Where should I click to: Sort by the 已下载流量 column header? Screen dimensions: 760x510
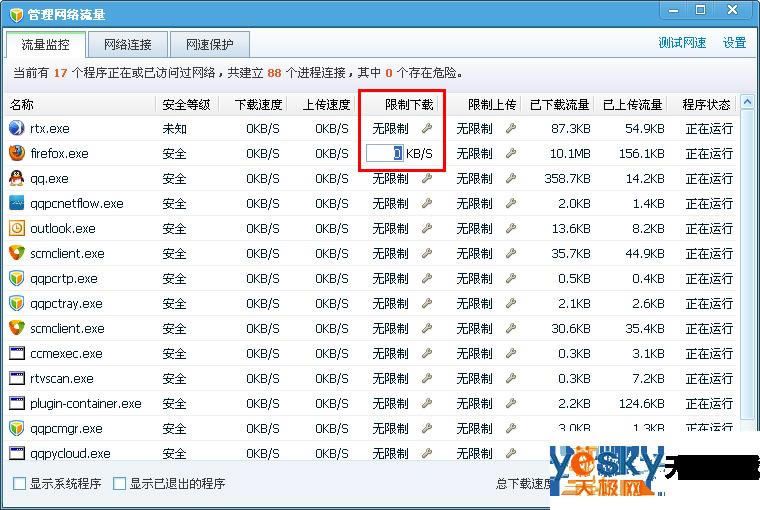(x=559, y=104)
